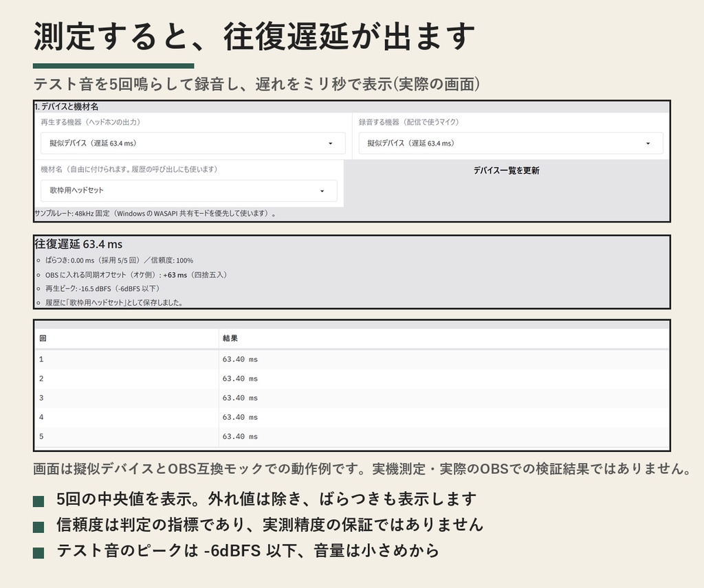Click the bullet テスト音のピークは -6dBFS 以下

[x=247, y=550]
